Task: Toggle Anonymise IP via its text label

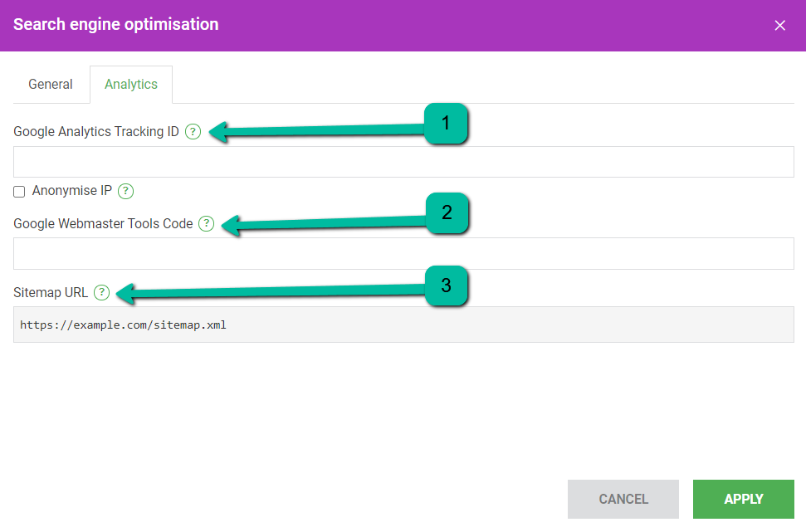Action: [72, 191]
